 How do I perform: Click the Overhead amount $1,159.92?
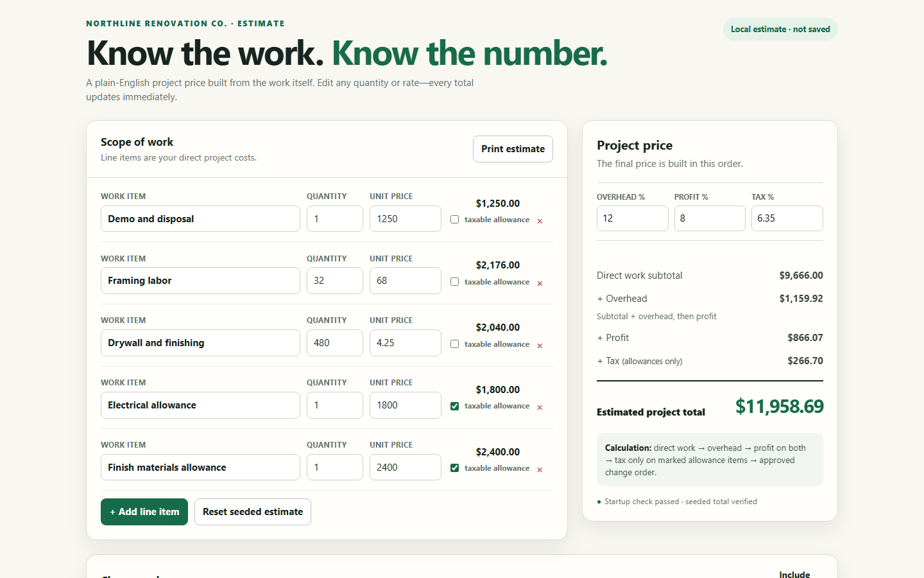pyautogui.click(x=801, y=299)
